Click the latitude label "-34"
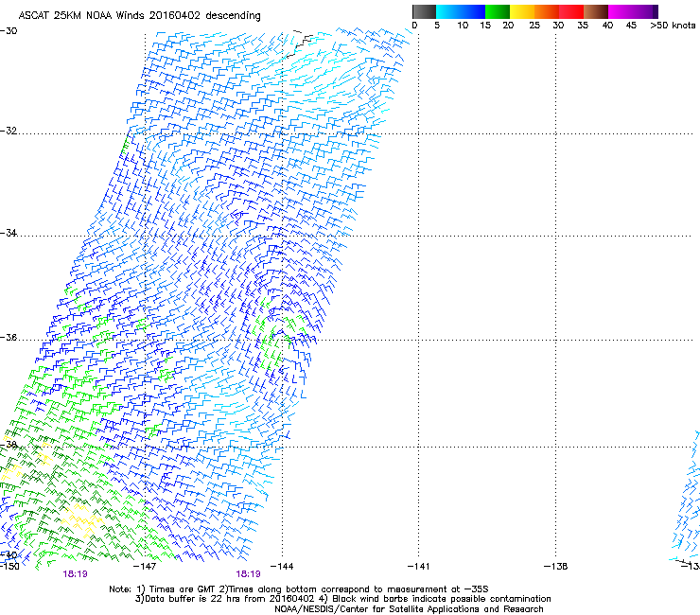 pos(9,233)
